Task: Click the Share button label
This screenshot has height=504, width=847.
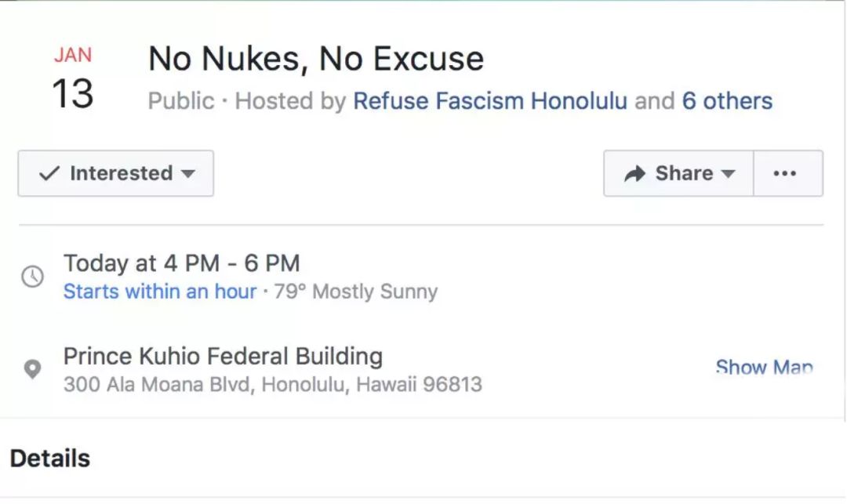Action: 684,173
